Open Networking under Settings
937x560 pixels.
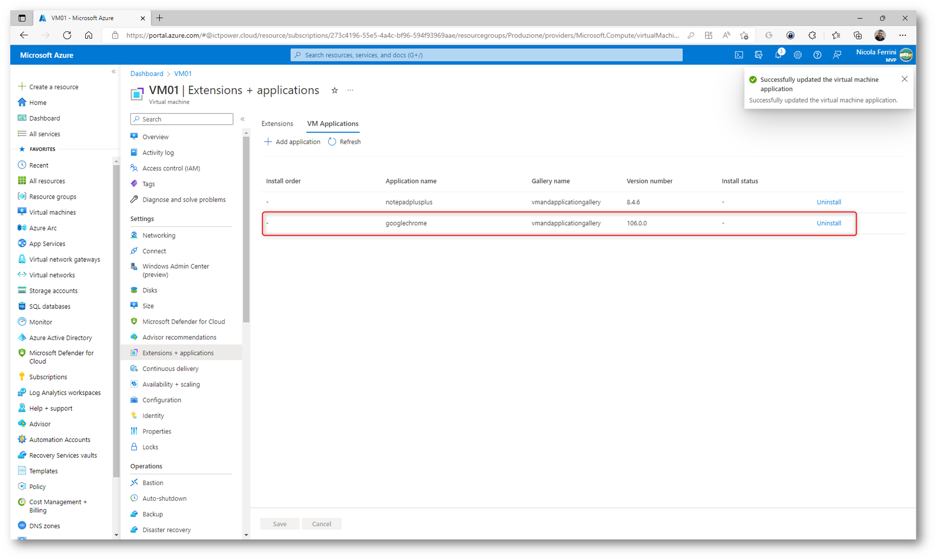(x=153, y=235)
